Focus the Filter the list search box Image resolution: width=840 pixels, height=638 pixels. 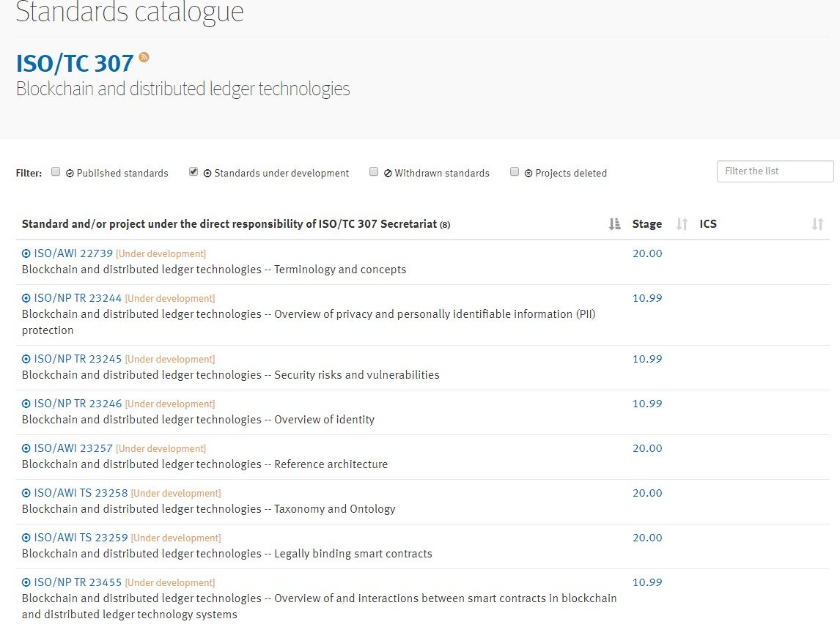coord(775,171)
